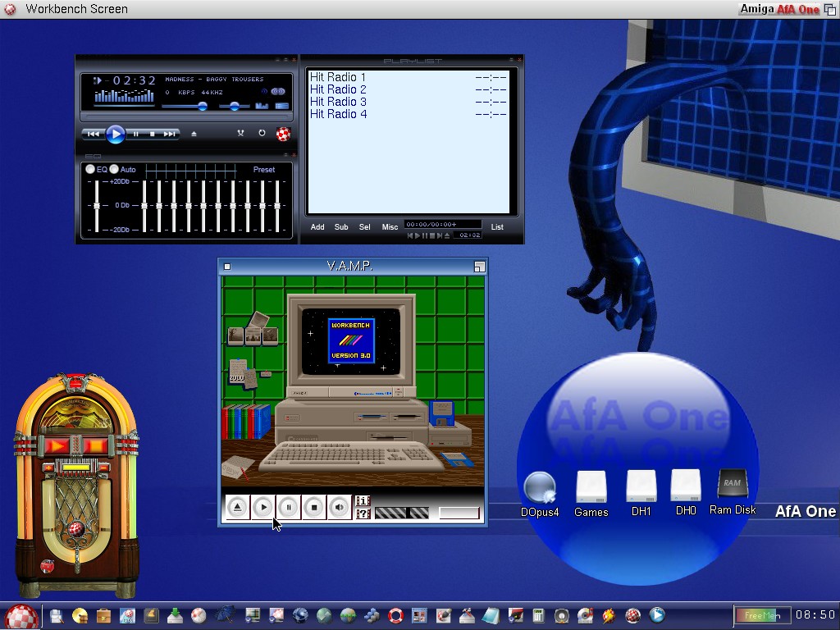Click the shuffle icon in the audio player
This screenshot has width=840, height=630.
240,133
